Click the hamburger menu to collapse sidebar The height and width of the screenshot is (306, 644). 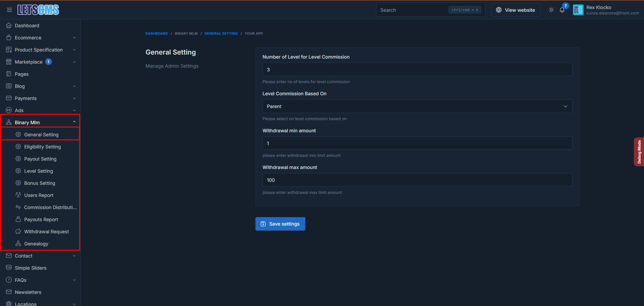[9, 9]
